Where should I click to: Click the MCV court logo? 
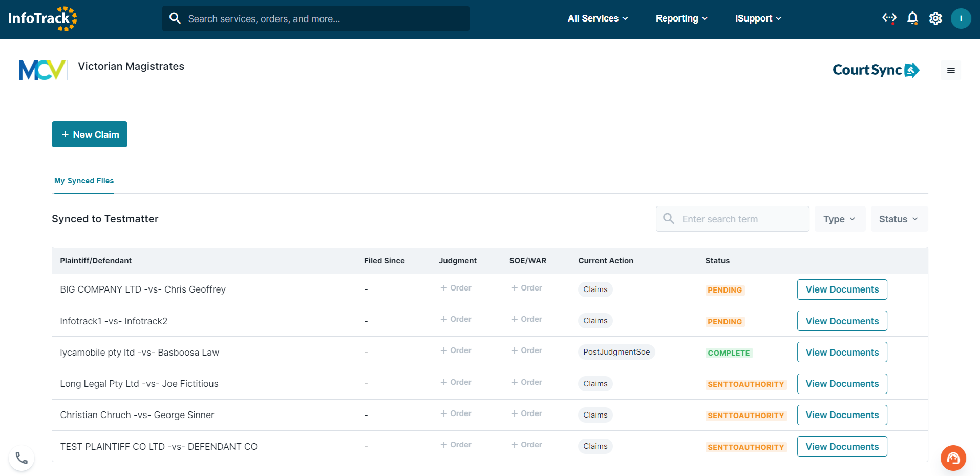tap(42, 70)
